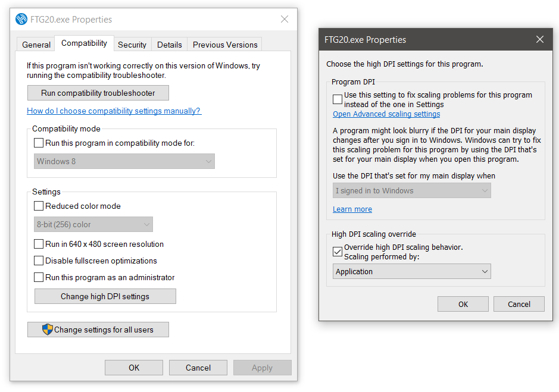The height and width of the screenshot is (392, 559).
Task: Open Advanced scaling settings link
Action: pyautogui.click(x=386, y=114)
